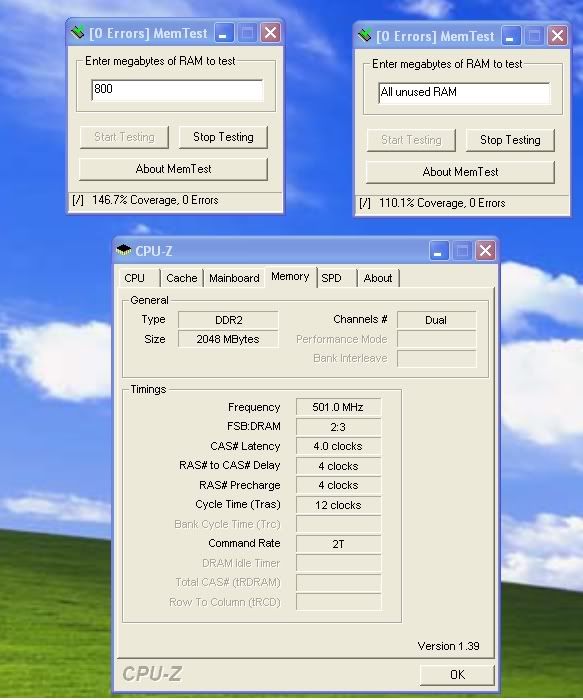Switch to the About tab in CPU-Z
This screenshot has width=583, height=700.
coord(378,278)
